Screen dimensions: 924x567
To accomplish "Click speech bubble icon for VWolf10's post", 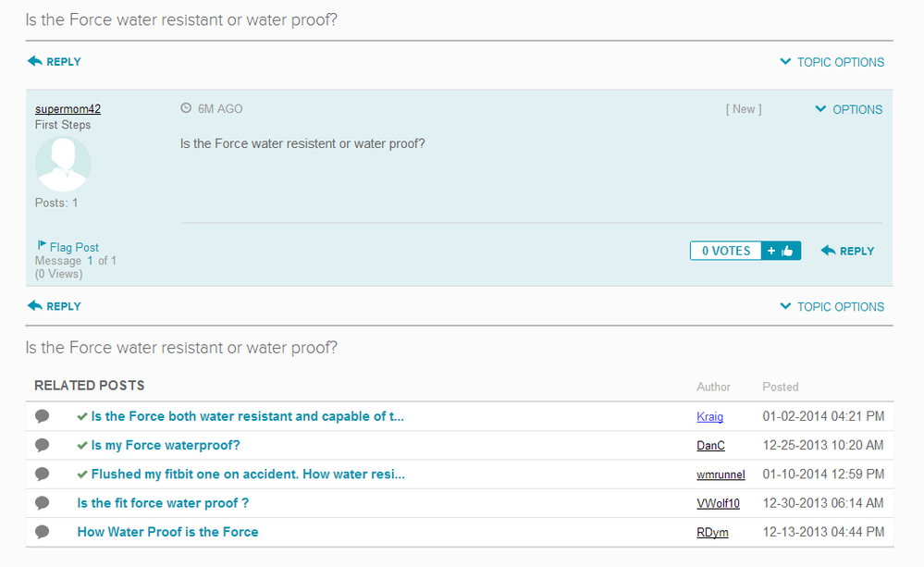I will tap(42, 503).
